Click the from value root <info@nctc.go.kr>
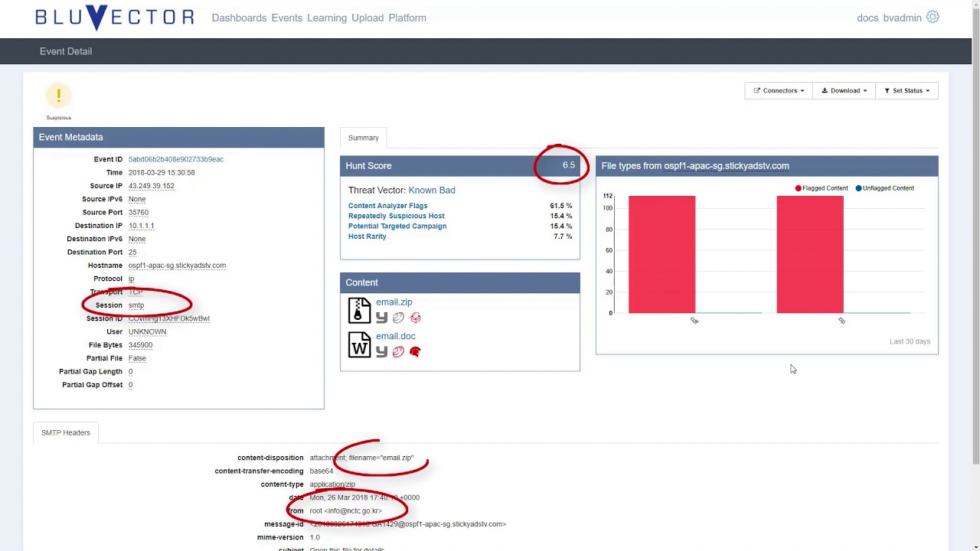The width and height of the screenshot is (980, 551). (x=345, y=510)
